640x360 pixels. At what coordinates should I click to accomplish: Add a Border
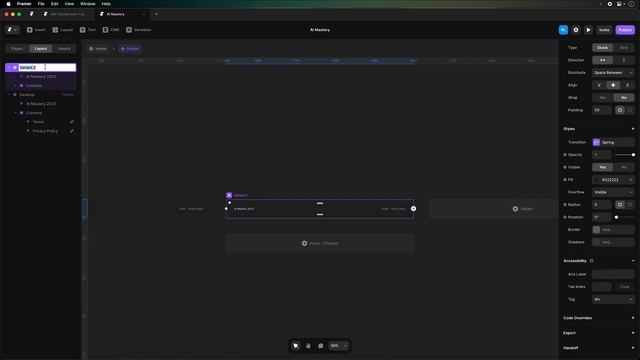pyautogui.click(x=613, y=230)
